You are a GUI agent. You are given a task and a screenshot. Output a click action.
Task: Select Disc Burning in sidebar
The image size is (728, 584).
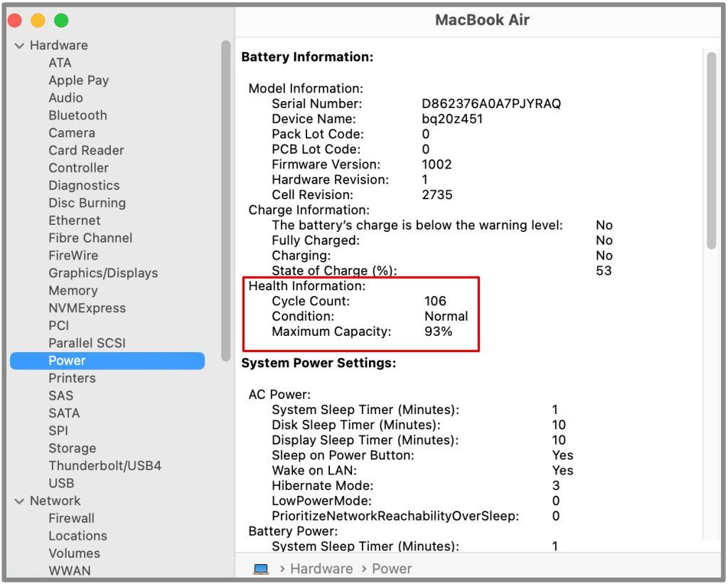click(87, 203)
